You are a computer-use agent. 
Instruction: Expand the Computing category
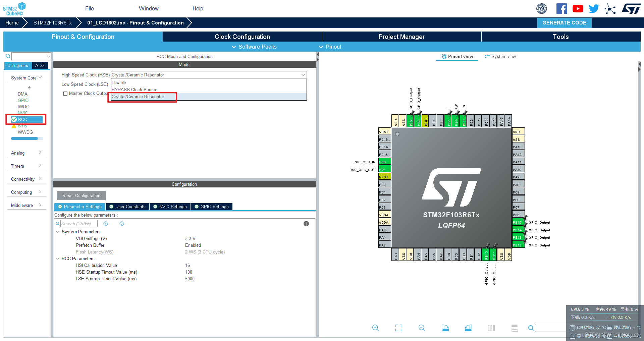[27, 192]
